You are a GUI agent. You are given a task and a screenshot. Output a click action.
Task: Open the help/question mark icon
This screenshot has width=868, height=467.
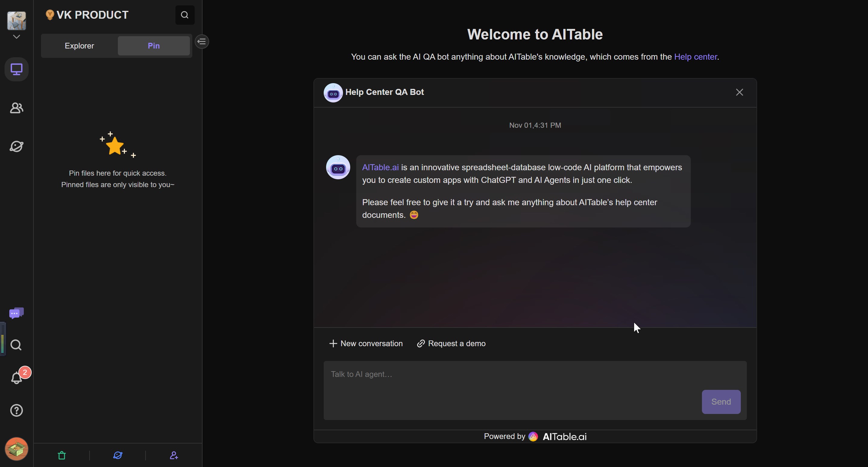coord(16,410)
